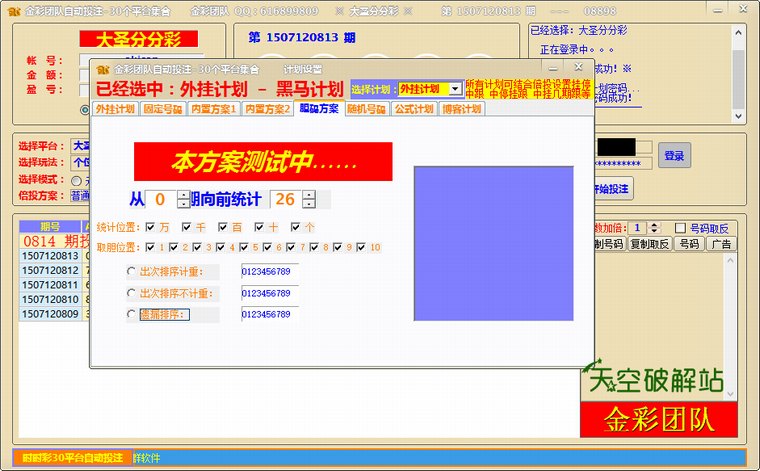Click the 出次排序不计重 number input field
This screenshot has width=760, height=471.
click(269, 293)
